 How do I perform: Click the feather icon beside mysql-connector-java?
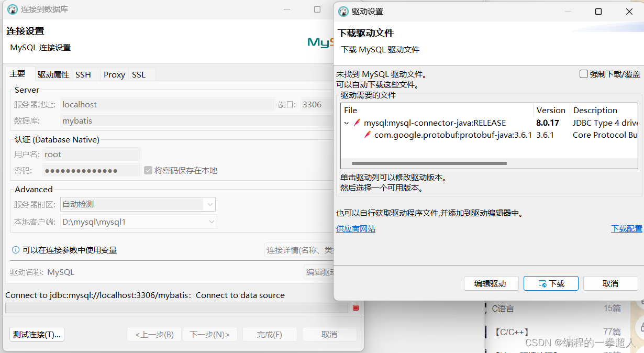click(x=357, y=123)
